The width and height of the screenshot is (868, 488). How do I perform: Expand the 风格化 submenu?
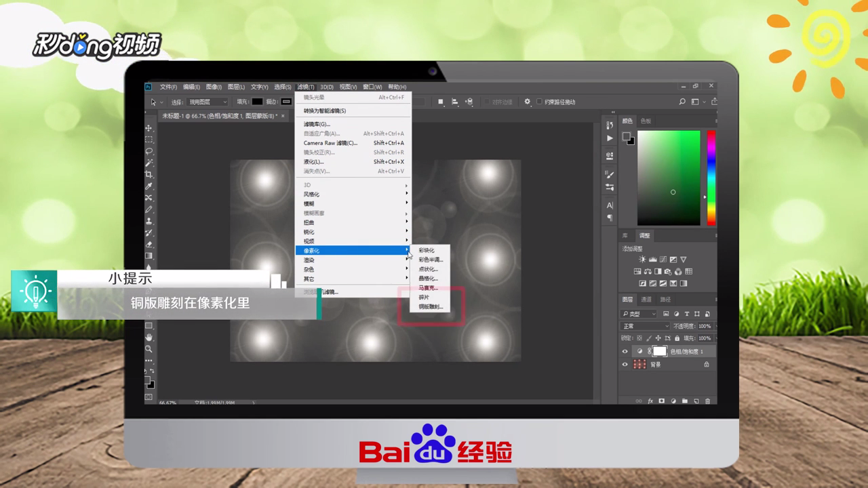tap(353, 195)
